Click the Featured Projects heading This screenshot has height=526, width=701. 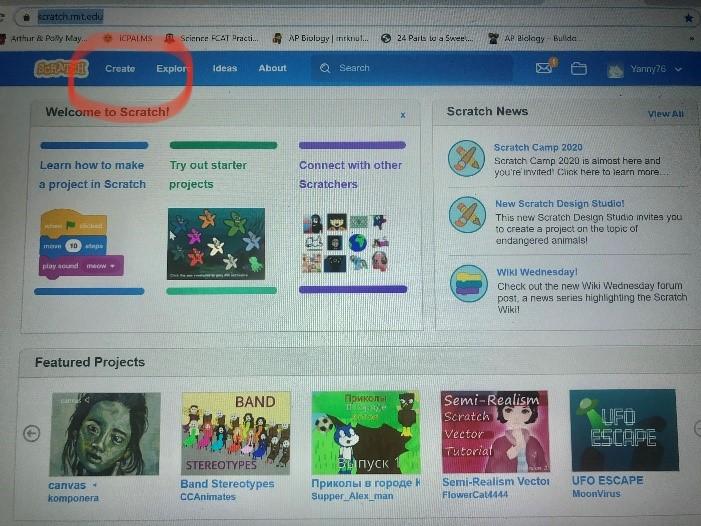[x=90, y=362]
